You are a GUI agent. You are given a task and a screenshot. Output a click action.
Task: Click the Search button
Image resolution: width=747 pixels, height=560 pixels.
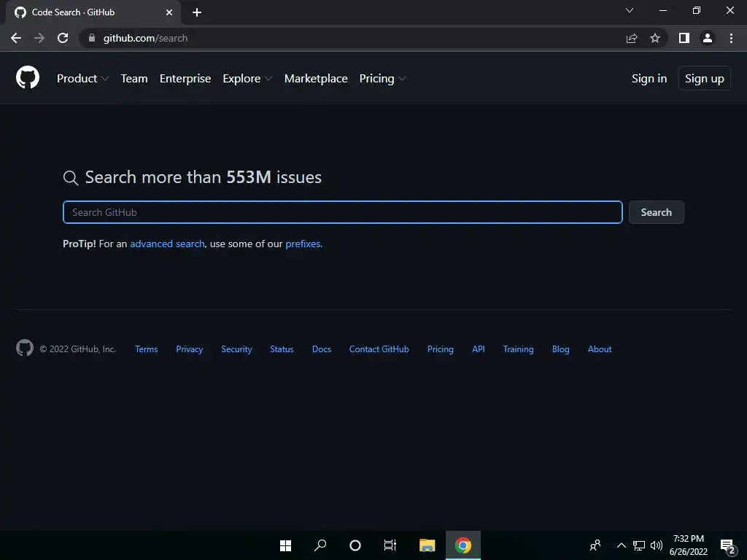click(656, 212)
